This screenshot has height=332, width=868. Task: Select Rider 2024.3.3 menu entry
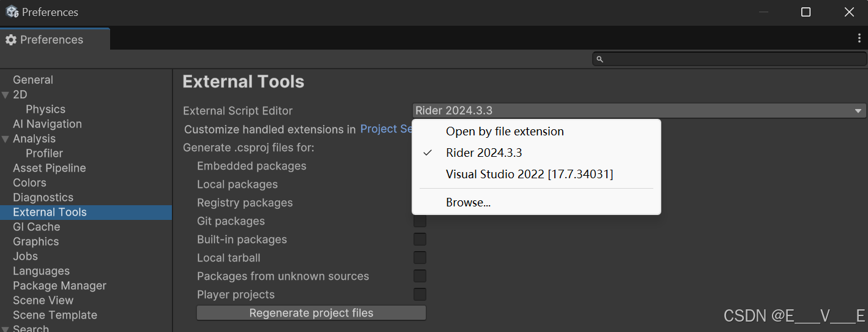(x=536, y=153)
